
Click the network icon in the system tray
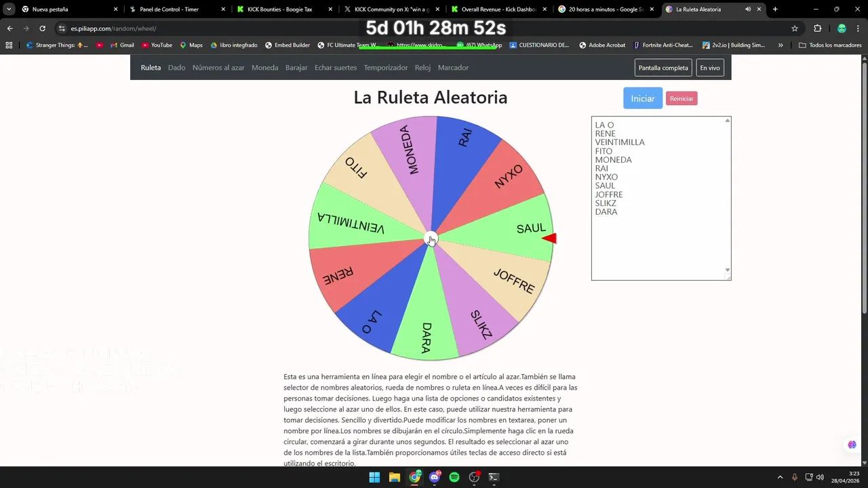tap(808, 477)
